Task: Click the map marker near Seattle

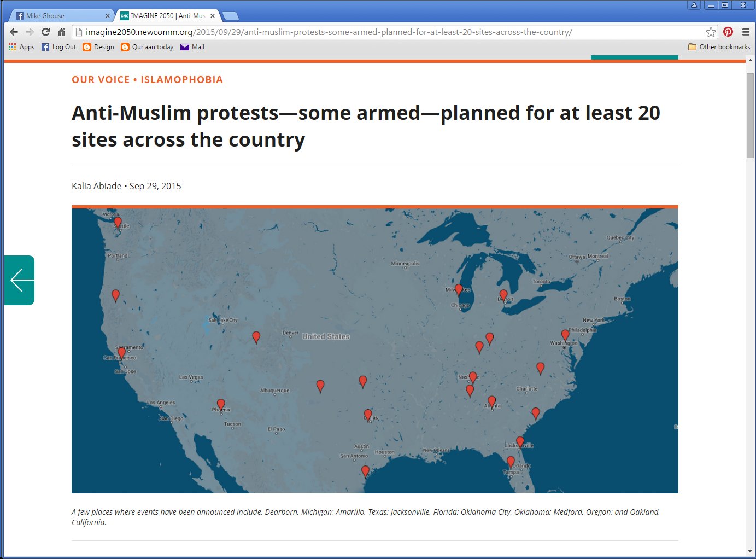Action: (118, 223)
